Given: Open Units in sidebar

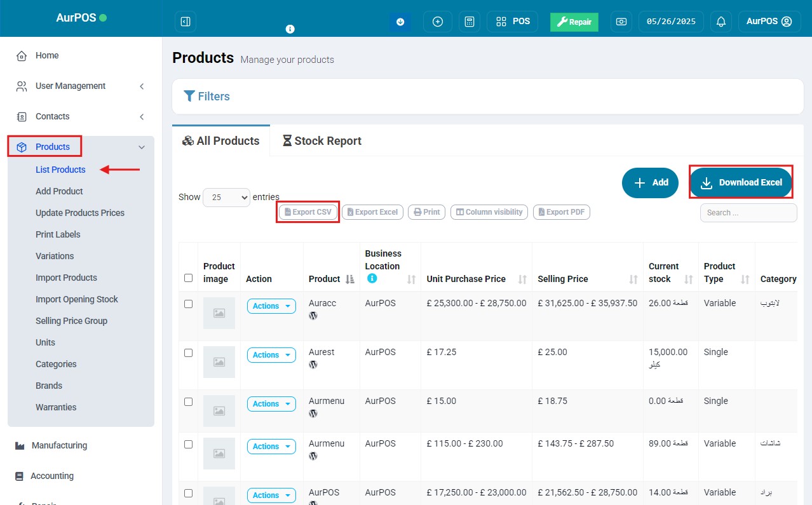Looking at the screenshot, I should pyautogui.click(x=45, y=342).
